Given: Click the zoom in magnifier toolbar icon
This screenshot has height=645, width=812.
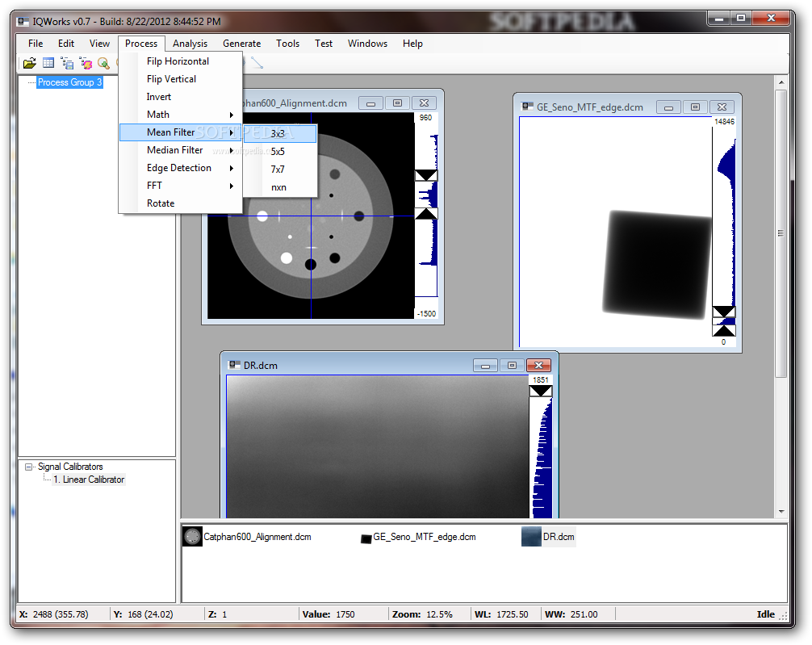Looking at the screenshot, I should click(x=103, y=63).
